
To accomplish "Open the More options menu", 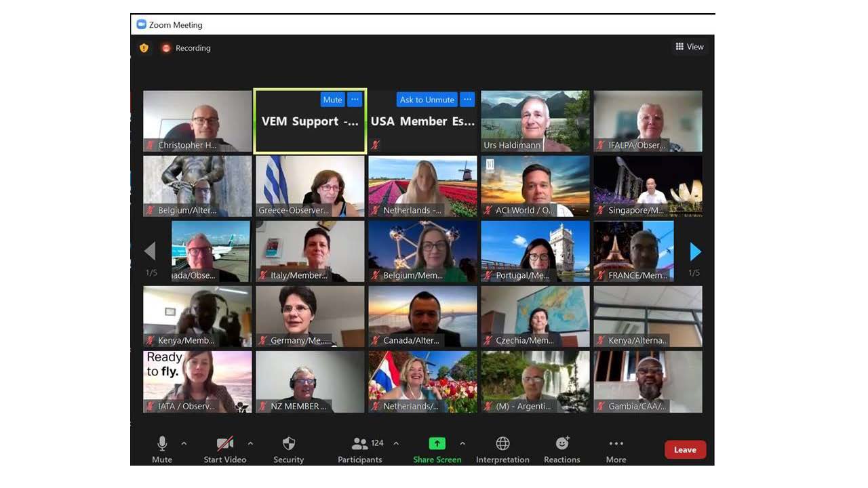I will click(616, 444).
